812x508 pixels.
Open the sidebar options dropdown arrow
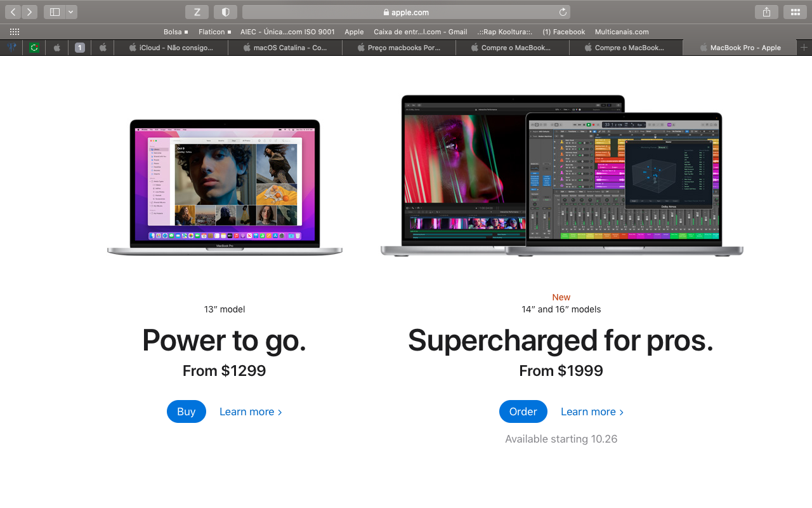71,12
